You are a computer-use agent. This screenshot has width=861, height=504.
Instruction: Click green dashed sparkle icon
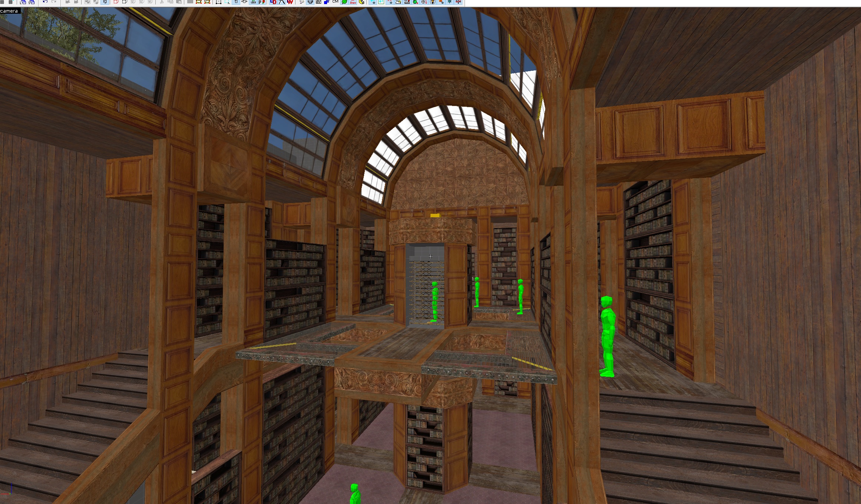point(381,2)
